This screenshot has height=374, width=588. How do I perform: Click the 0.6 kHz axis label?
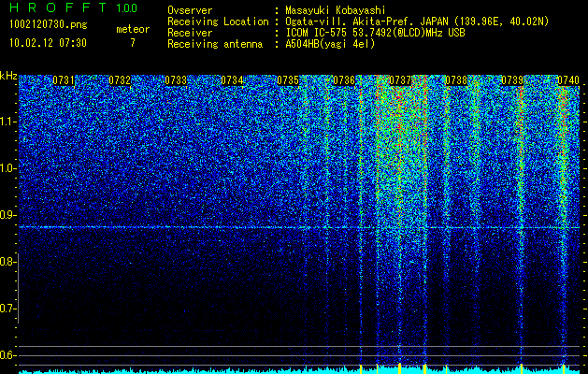(x=7, y=355)
